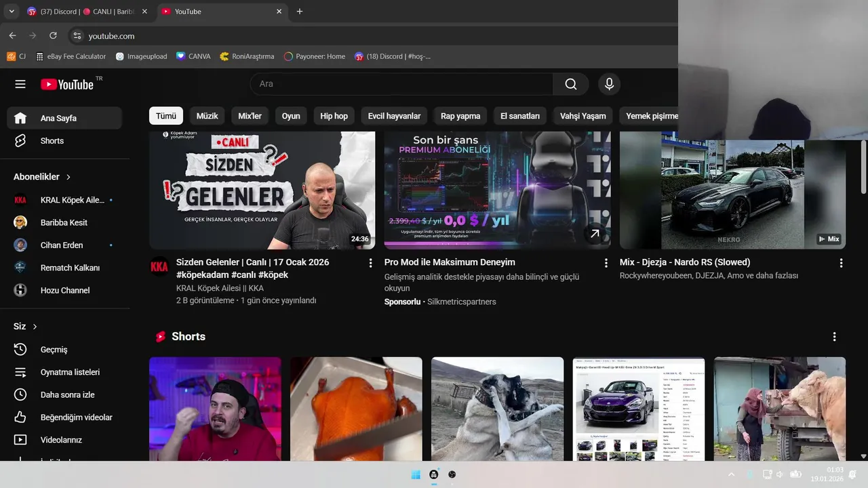Open the Payoneer: Home bookmark
868x488 pixels.
(x=315, y=56)
